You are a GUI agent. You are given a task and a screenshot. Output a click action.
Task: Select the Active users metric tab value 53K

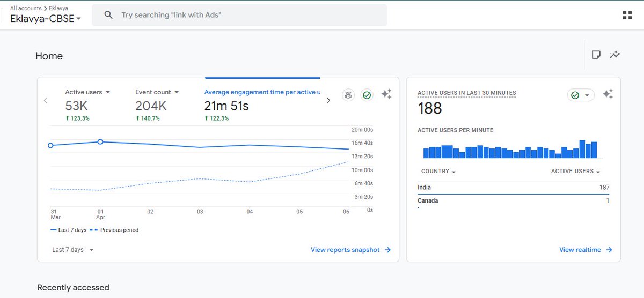(x=77, y=106)
